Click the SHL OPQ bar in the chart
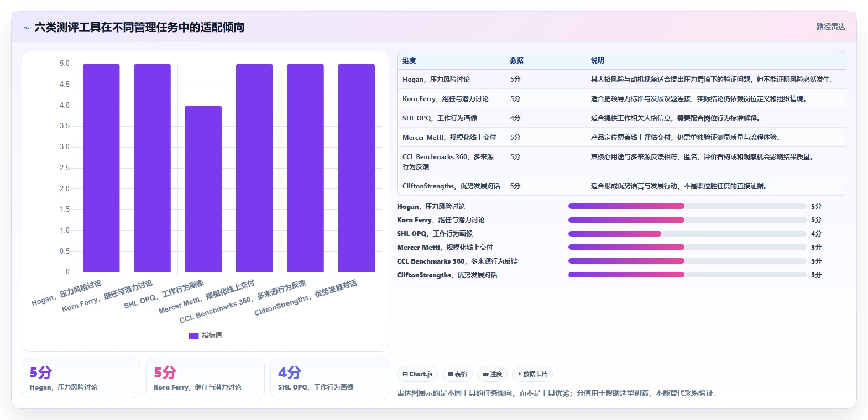 click(x=203, y=189)
